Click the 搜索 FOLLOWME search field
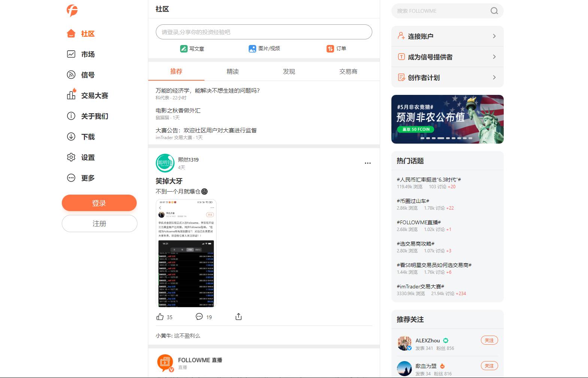 tap(448, 11)
